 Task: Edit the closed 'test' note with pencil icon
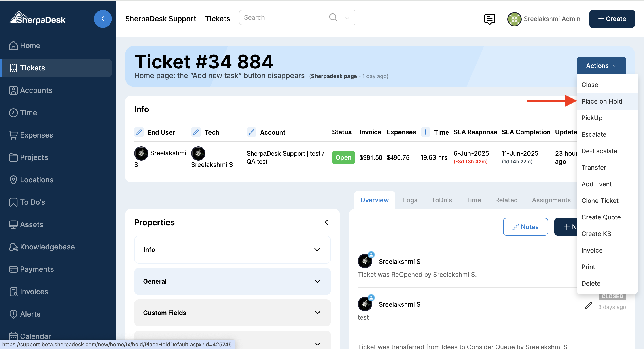point(589,305)
